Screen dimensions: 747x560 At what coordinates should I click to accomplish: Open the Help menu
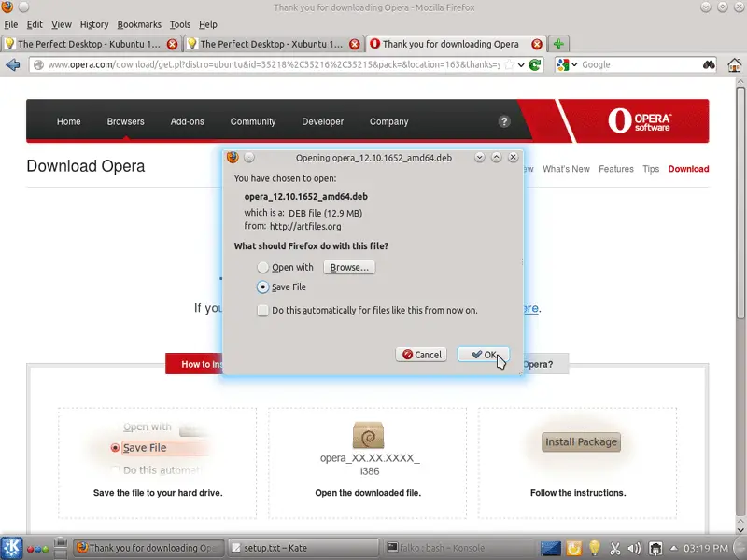coord(207,24)
